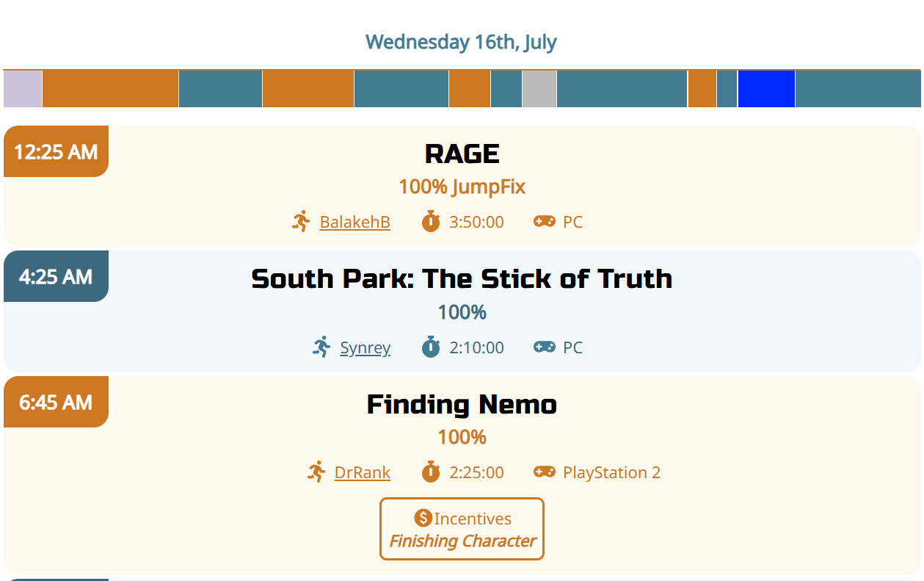Select the bright blue timeline segment
The image size is (924, 581).
[766, 89]
